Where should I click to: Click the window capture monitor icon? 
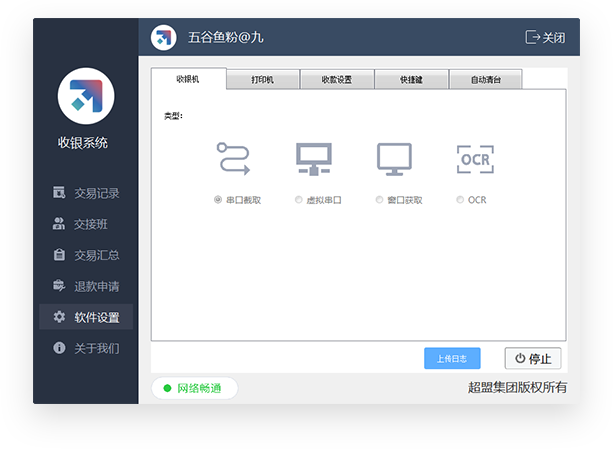coord(394,159)
